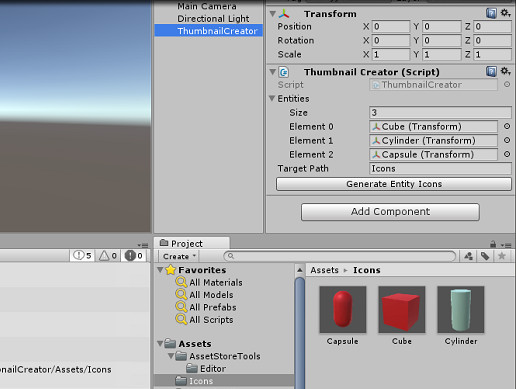Toggle errors filter in Console
This screenshot has height=389, width=516.
click(x=134, y=256)
